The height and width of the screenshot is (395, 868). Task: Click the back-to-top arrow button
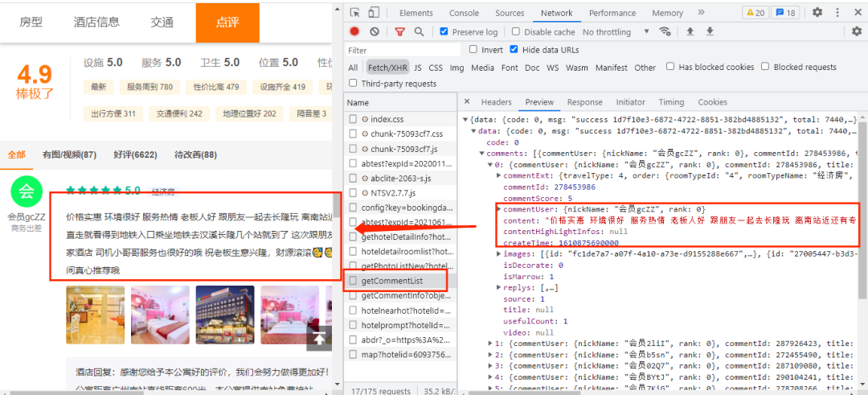(319, 339)
